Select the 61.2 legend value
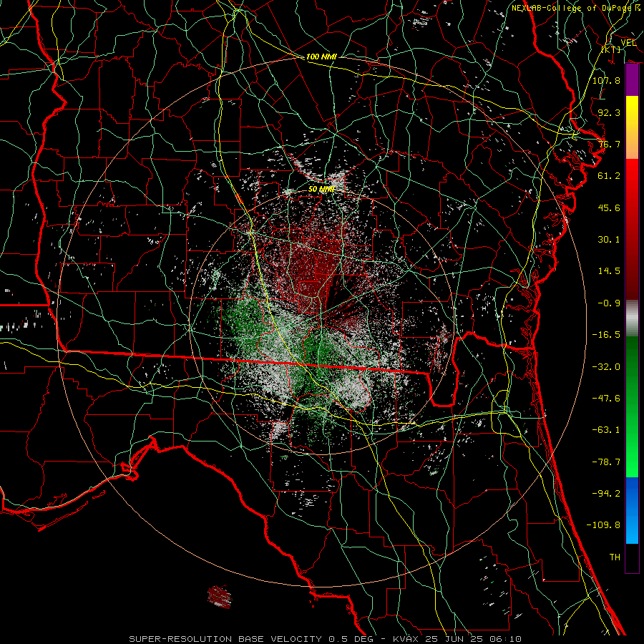Viewport: 644px width, 644px height. [609, 176]
